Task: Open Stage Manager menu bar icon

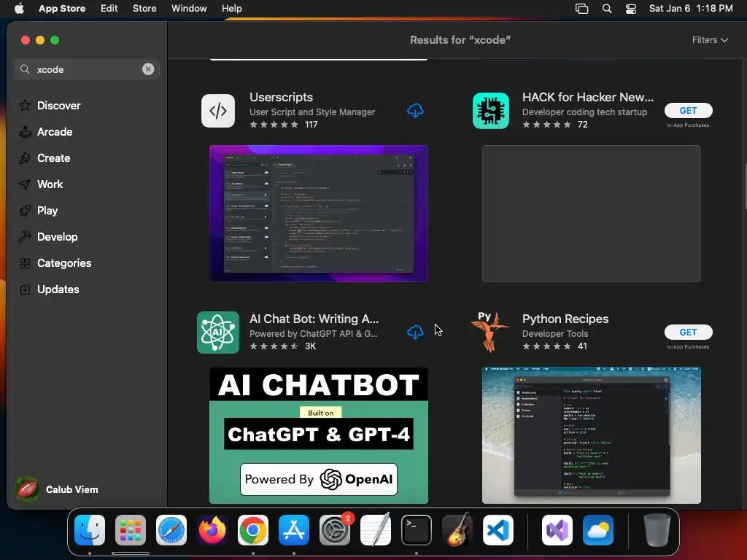Action: (x=581, y=9)
